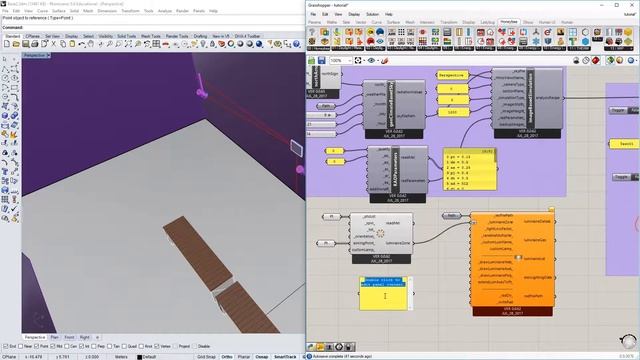The image size is (640, 360).
Task: Toggle the Cen osnap checkbox
Action: (x=67, y=346)
